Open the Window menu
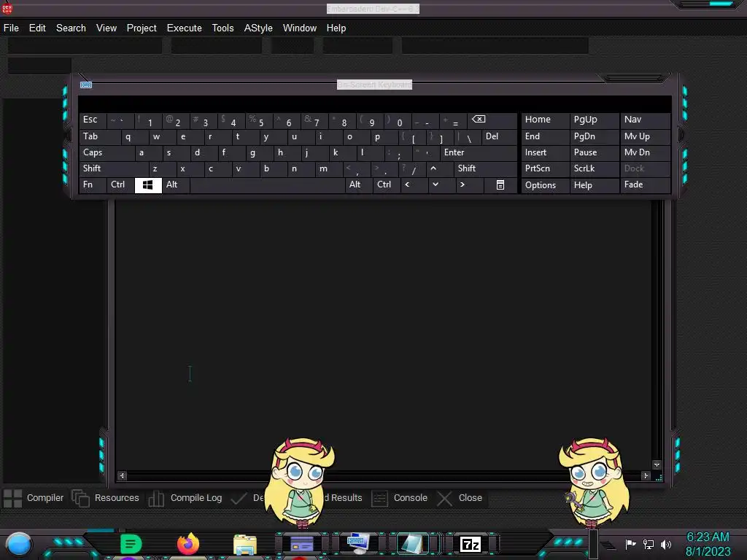The image size is (747, 560). (300, 28)
